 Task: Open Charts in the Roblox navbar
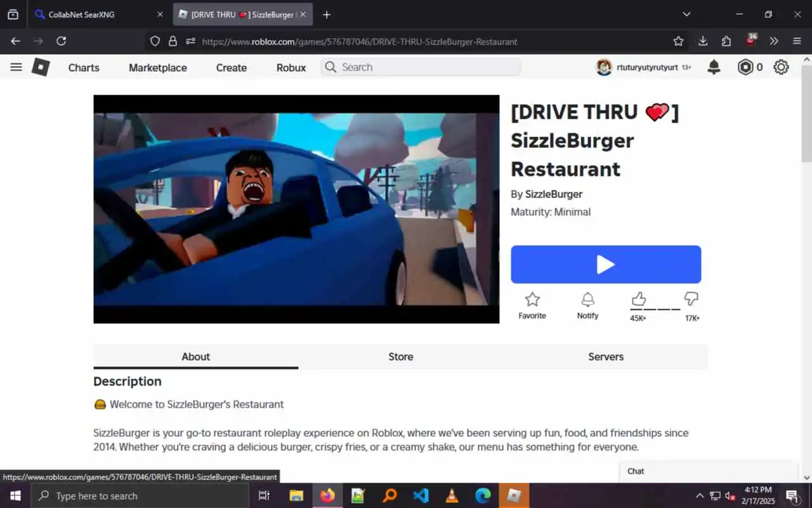click(84, 67)
